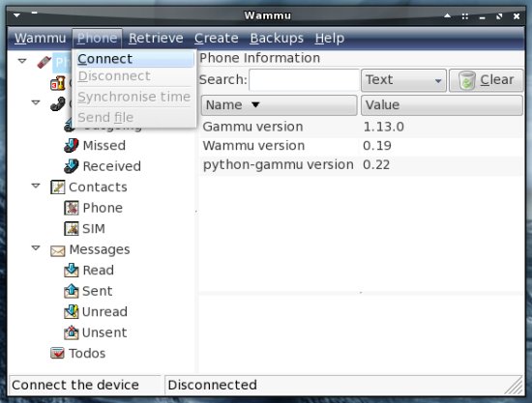This screenshot has width=532, height=403.
Task: Click the Todos checklist icon
Action: [57, 353]
